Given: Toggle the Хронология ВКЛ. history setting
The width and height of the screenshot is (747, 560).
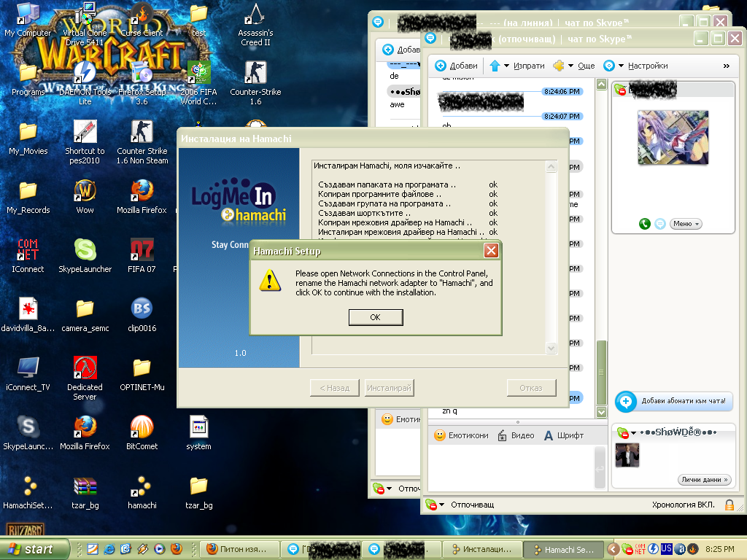Looking at the screenshot, I should [683, 505].
